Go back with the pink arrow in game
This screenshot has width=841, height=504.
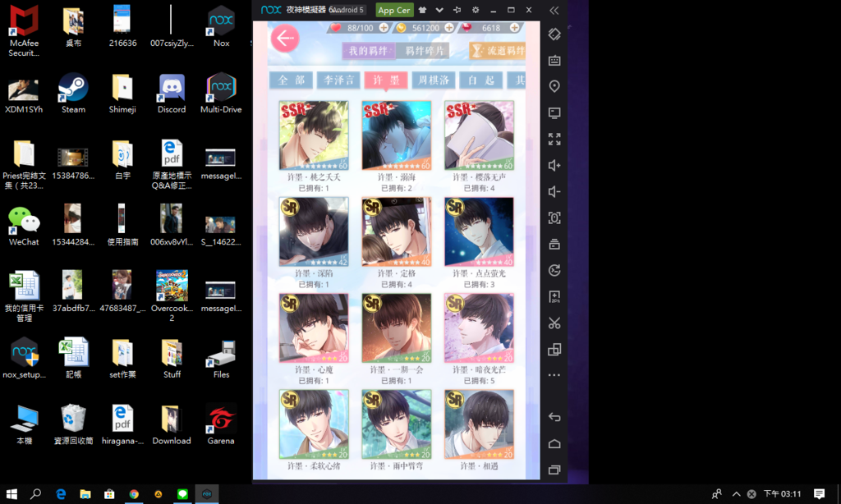pos(285,38)
